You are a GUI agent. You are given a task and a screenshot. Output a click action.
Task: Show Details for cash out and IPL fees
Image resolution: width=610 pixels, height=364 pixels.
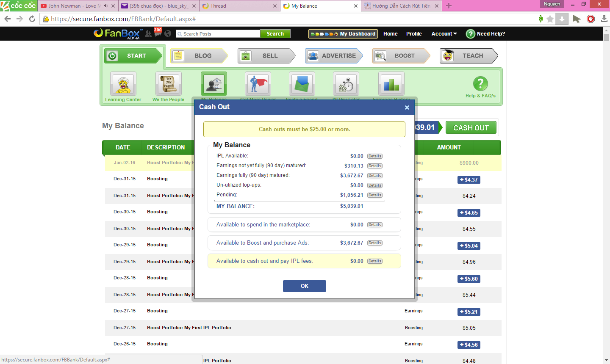(x=375, y=261)
